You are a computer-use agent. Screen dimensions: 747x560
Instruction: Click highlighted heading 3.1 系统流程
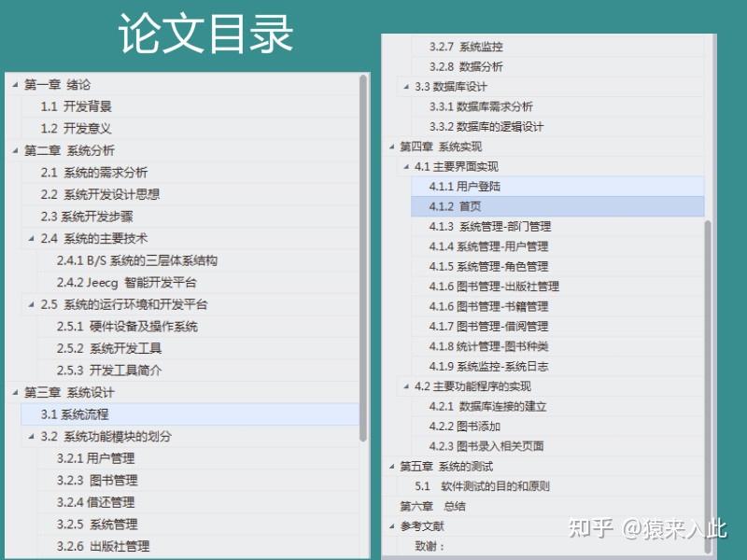point(190,414)
